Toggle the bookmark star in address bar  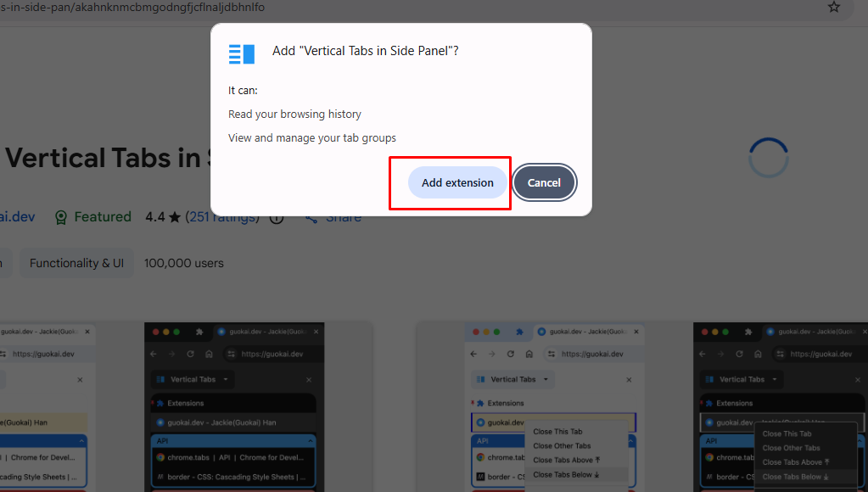[x=833, y=8]
